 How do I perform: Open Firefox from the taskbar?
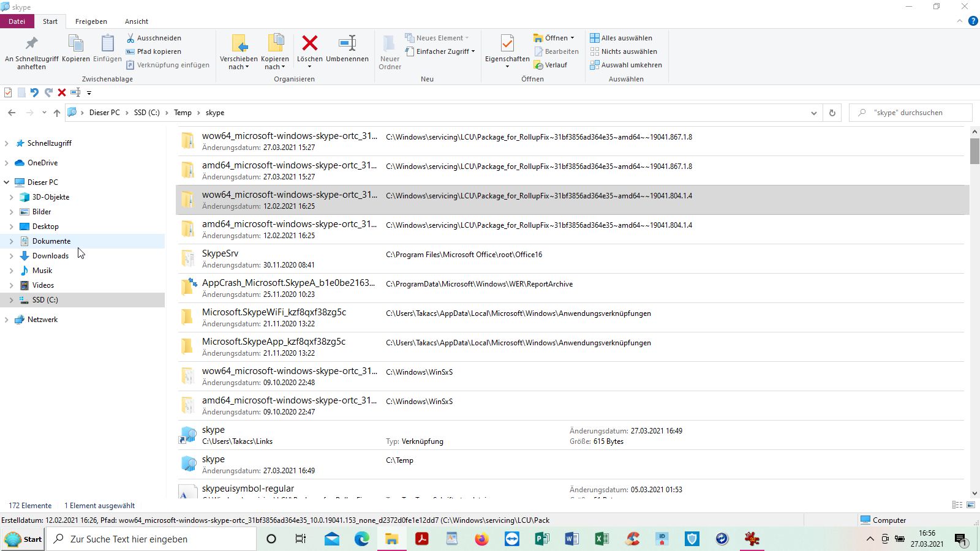point(482,539)
